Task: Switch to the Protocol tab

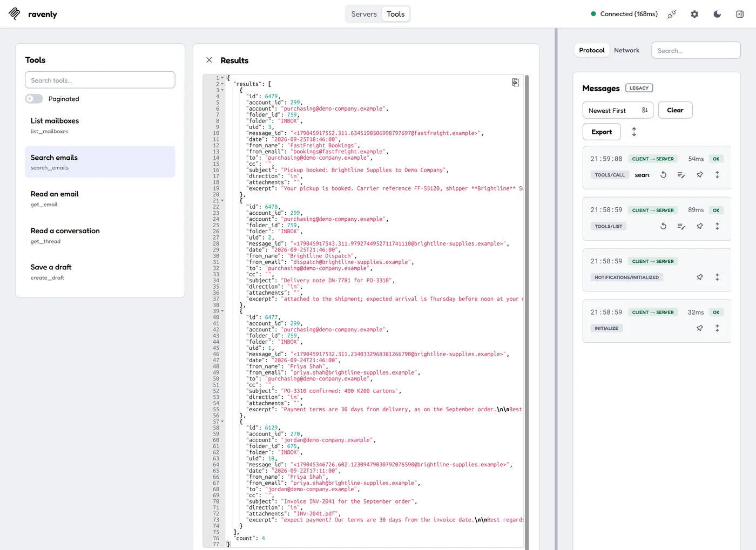Action: [592, 50]
